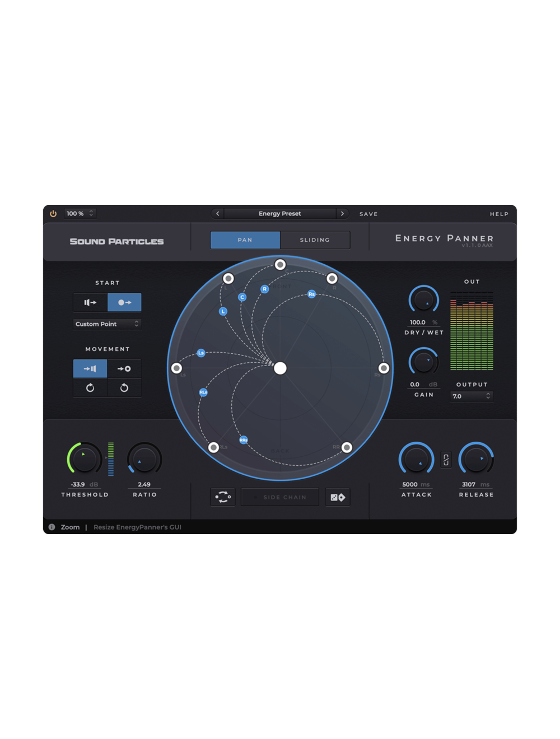Click the left arrow to select previous preset
The width and height of the screenshot is (560, 739).
pos(217,213)
